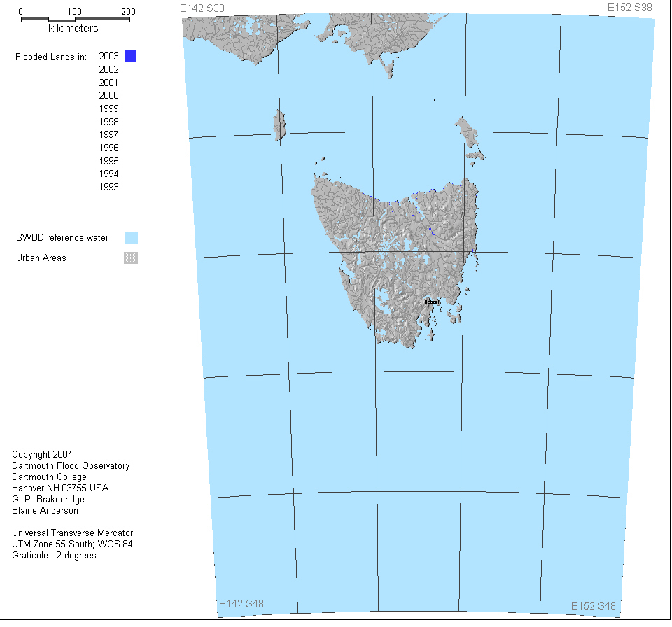Click the E152 S38 corner coordinate label

pos(629,8)
